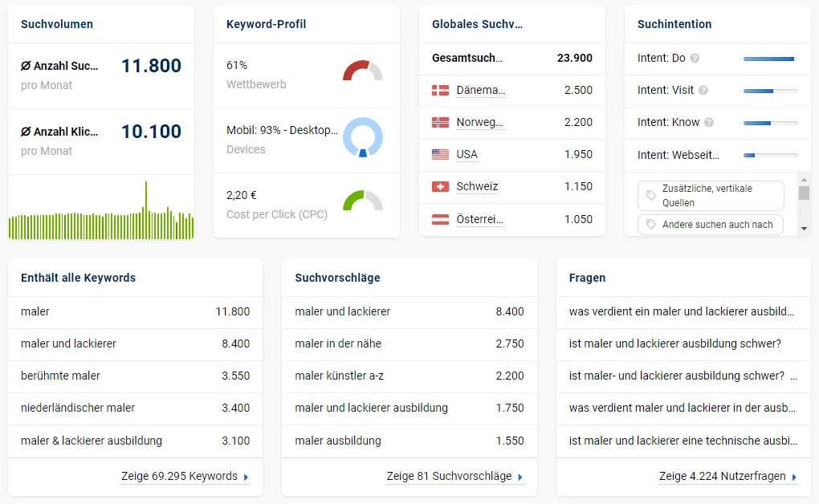Click the green CPC gauge icon
Viewport: 819px width, 504px height.
(362, 201)
